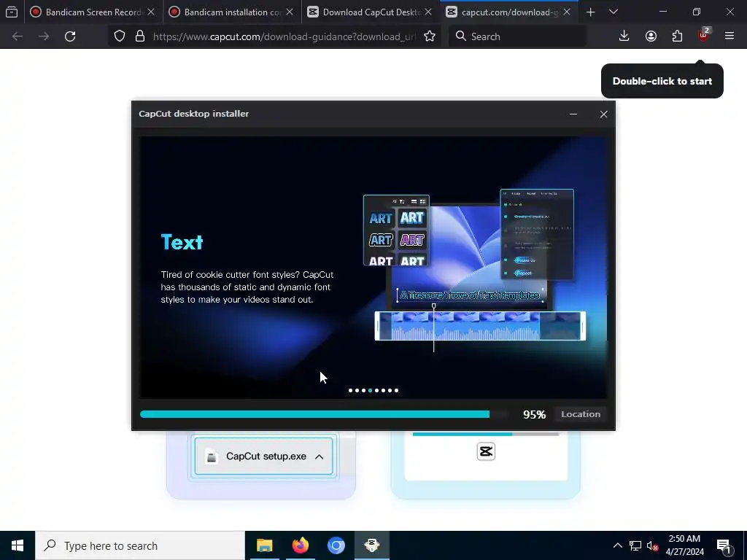Open a new browser tab
Screen dimensions: 747x560
click(590, 12)
